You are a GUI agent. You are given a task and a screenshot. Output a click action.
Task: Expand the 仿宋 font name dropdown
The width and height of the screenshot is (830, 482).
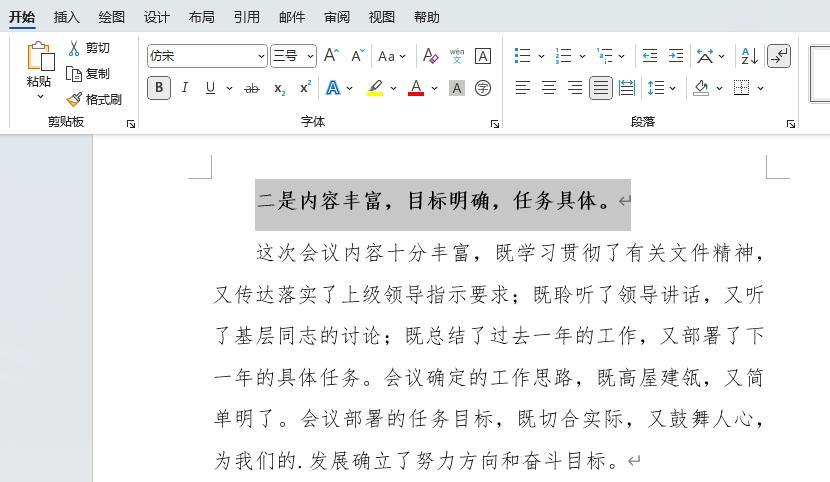pyautogui.click(x=261, y=56)
